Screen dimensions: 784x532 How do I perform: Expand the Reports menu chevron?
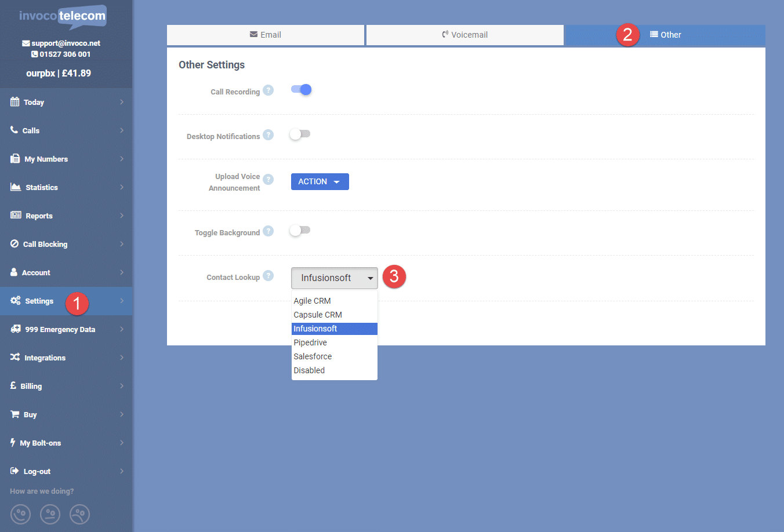(x=122, y=216)
